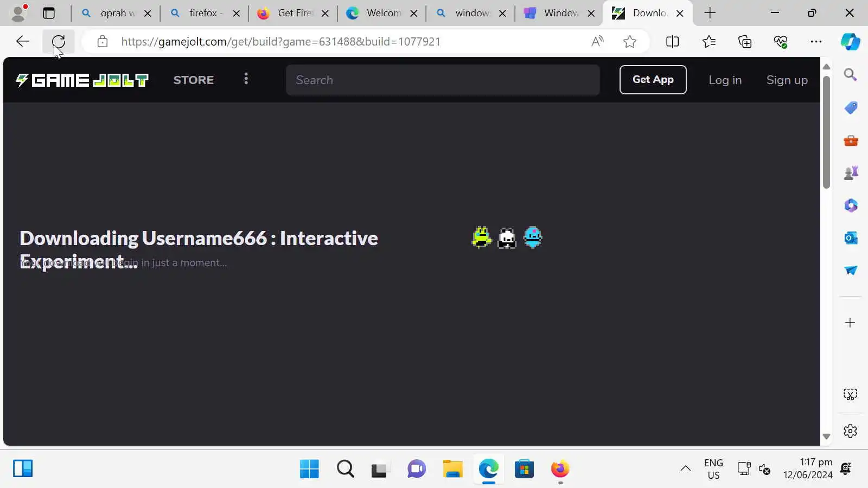The width and height of the screenshot is (868, 488).
Task: Open clock showing 1:17 pm
Action: tap(808, 468)
